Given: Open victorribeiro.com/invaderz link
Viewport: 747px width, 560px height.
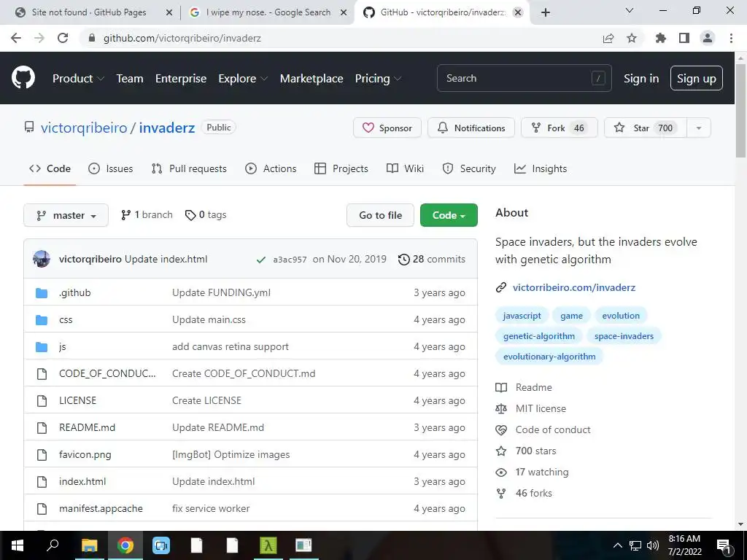Looking at the screenshot, I should tap(574, 287).
